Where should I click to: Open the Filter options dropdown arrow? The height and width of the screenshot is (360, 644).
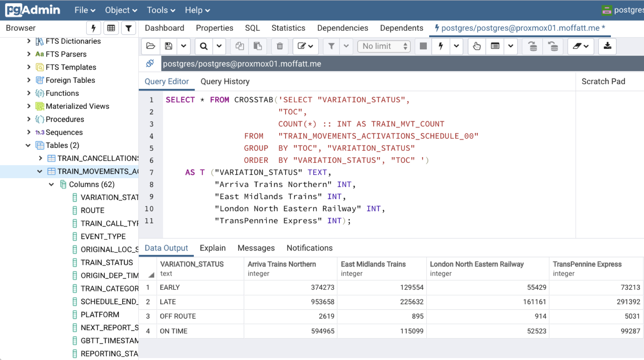pyautogui.click(x=346, y=46)
